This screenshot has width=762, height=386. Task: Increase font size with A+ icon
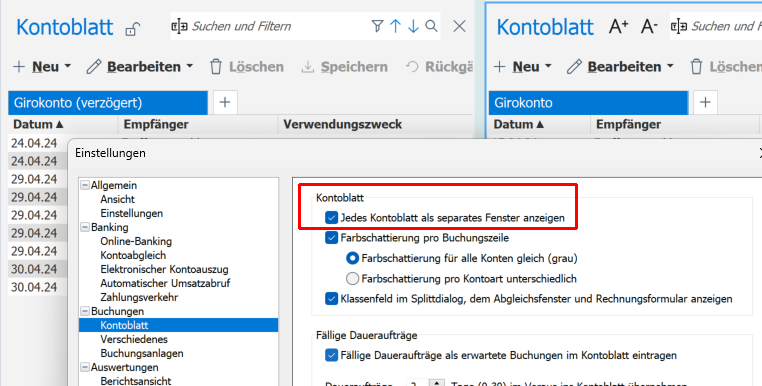[619, 26]
